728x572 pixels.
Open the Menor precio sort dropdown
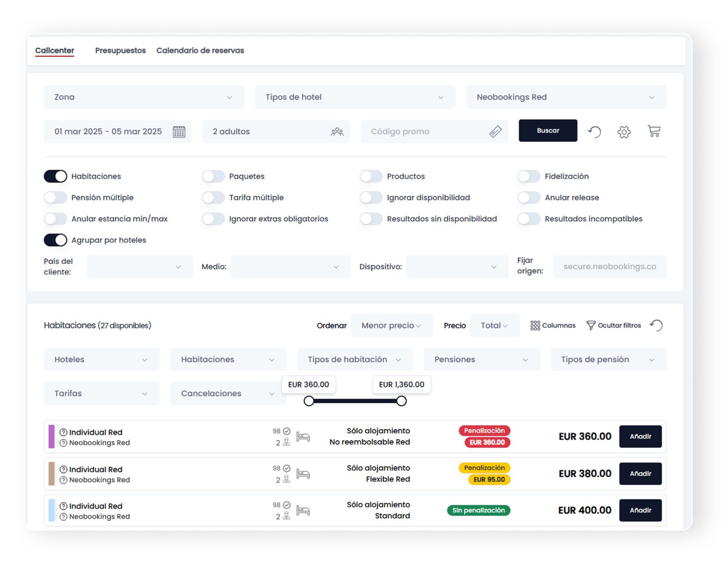pos(391,326)
